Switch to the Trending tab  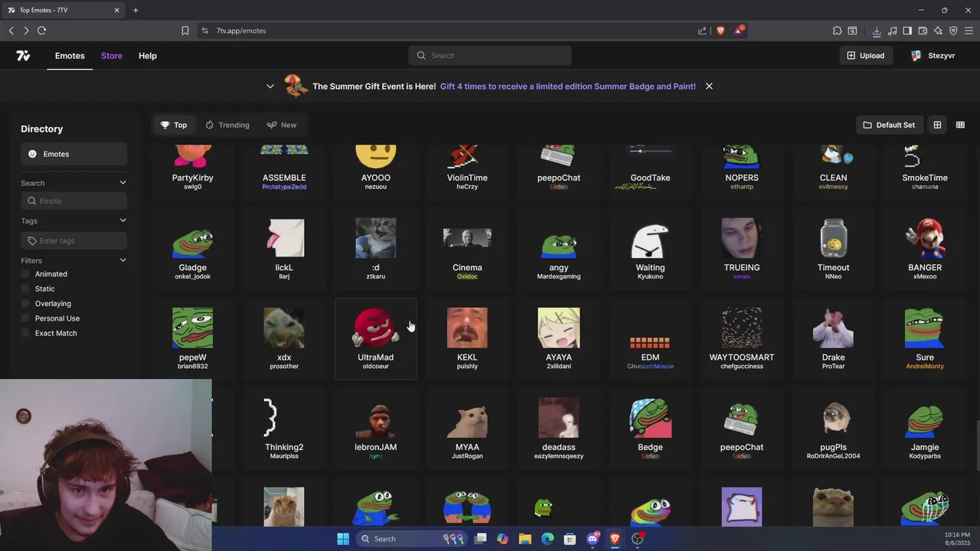(x=227, y=125)
